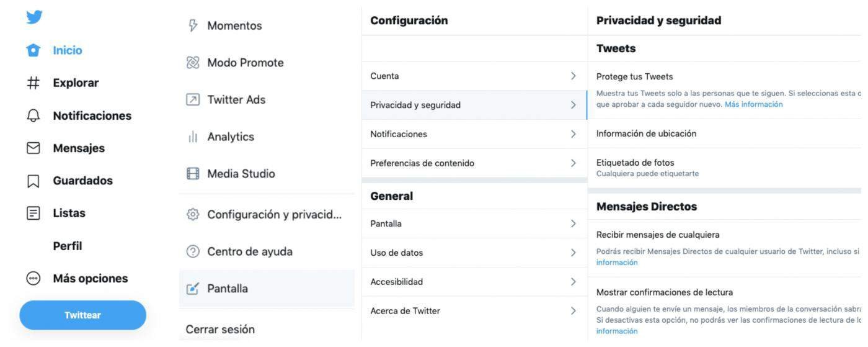Open the Accesibilidad settings row

click(474, 282)
